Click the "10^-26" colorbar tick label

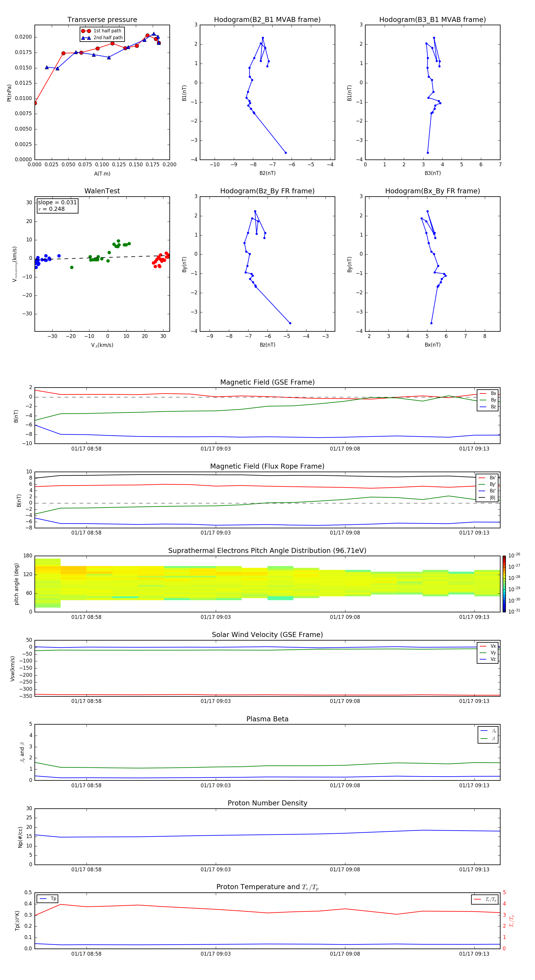pyautogui.click(x=514, y=555)
